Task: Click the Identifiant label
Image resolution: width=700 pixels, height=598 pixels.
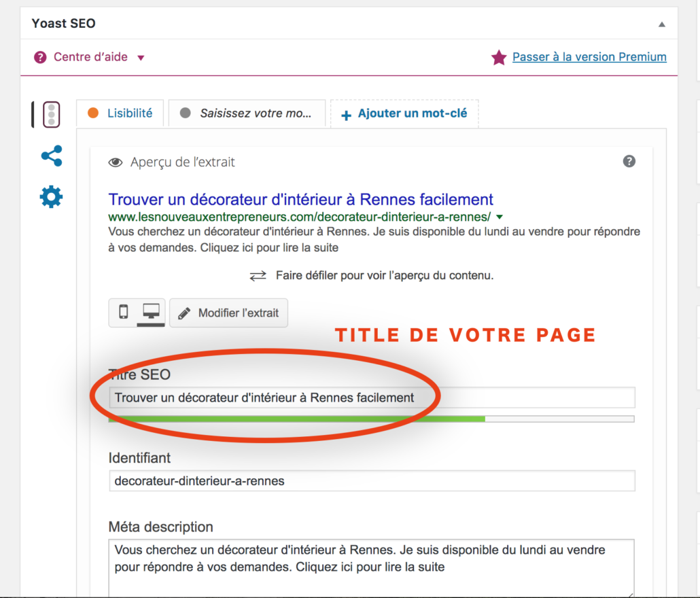Action: 139,458
